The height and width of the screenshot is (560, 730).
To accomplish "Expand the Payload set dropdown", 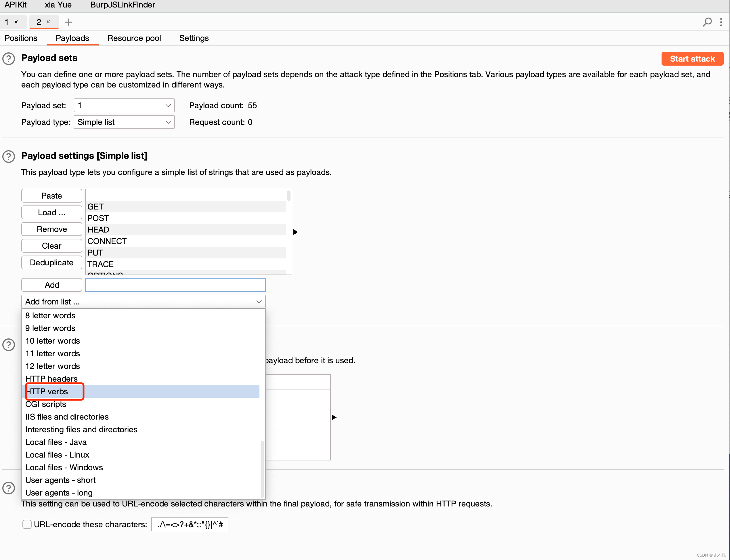I will [124, 105].
